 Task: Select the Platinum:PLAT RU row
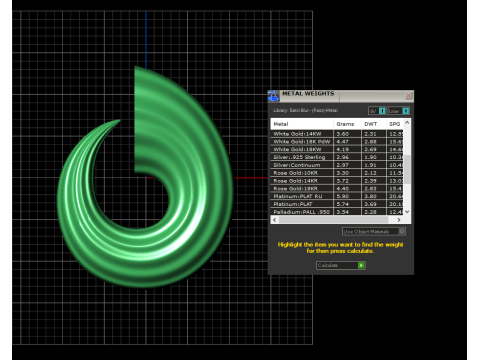click(x=337, y=196)
